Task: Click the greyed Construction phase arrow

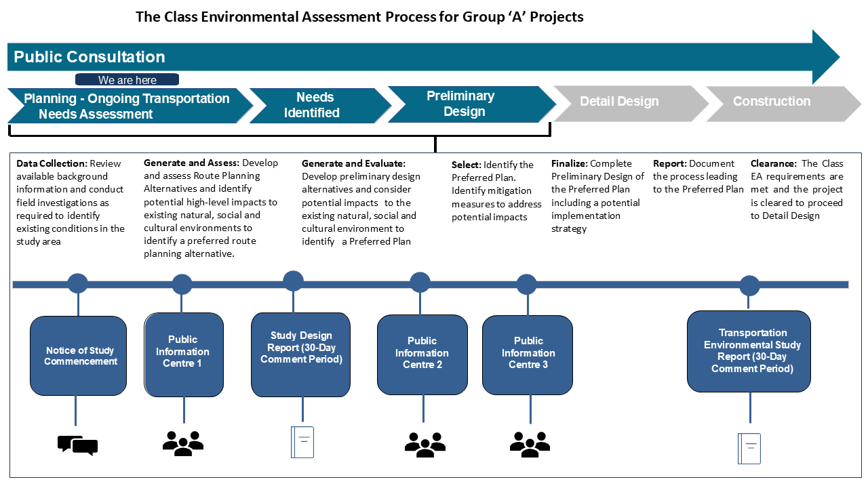Action: (x=784, y=103)
